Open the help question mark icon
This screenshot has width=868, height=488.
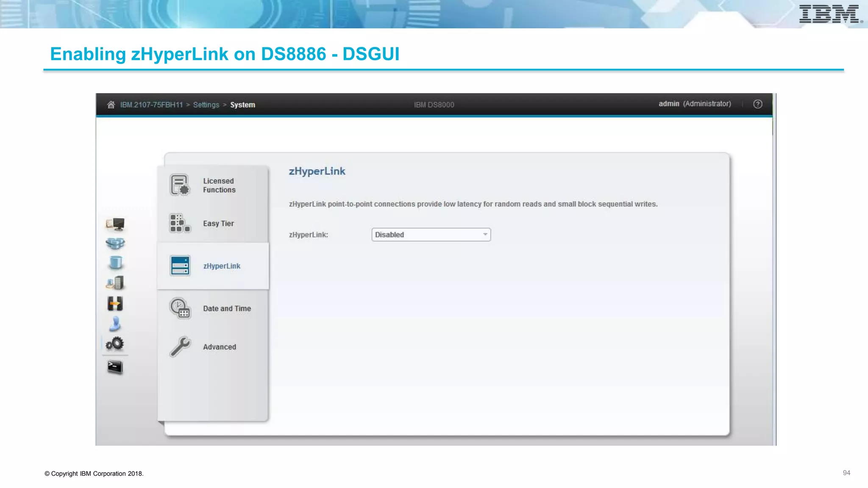[x=758, y=104]
